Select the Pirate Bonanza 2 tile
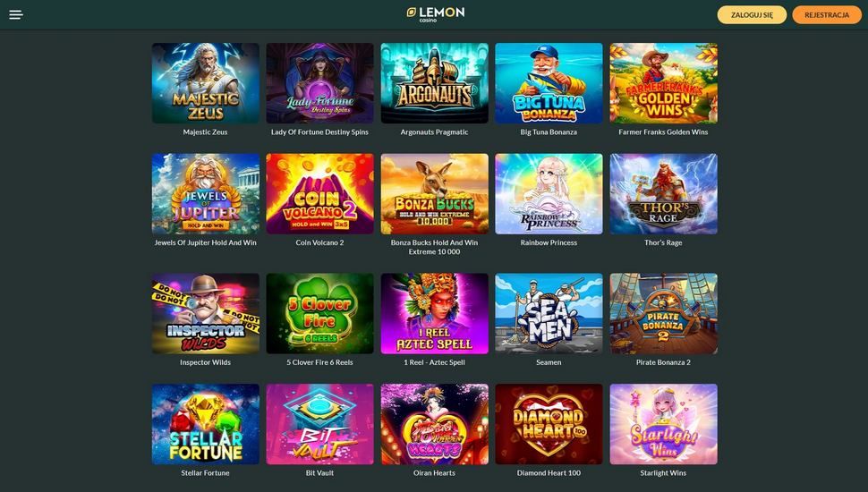 [663, 313]
